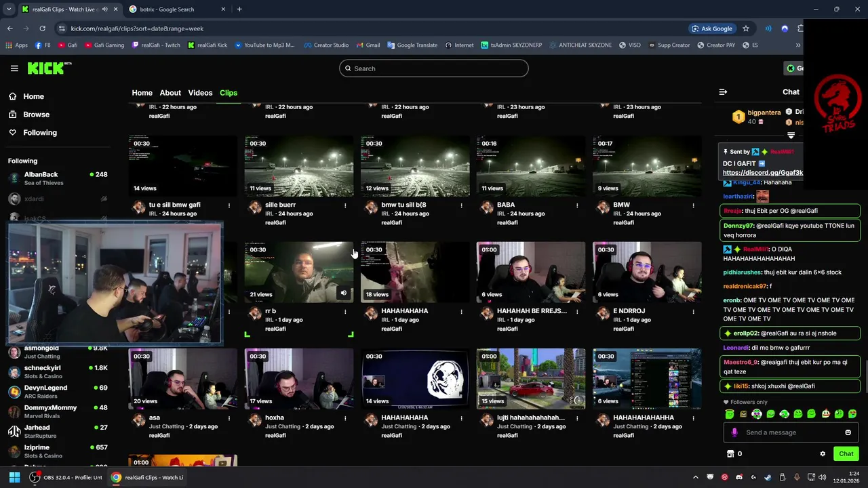The height and width of the screenshot is (488, 868).
Task: Open the realGafi - Twitch bookmark
Action: click(156, 45)
